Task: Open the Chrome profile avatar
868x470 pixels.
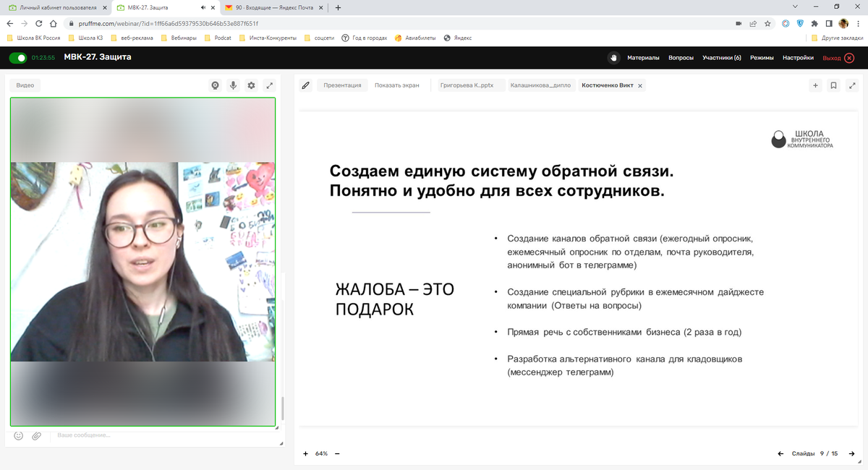Action: click(x=843, y=23)
